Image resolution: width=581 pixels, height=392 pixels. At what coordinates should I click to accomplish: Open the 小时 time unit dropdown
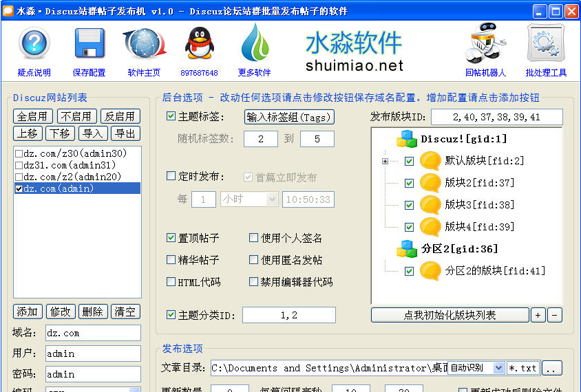pos(273,199)
